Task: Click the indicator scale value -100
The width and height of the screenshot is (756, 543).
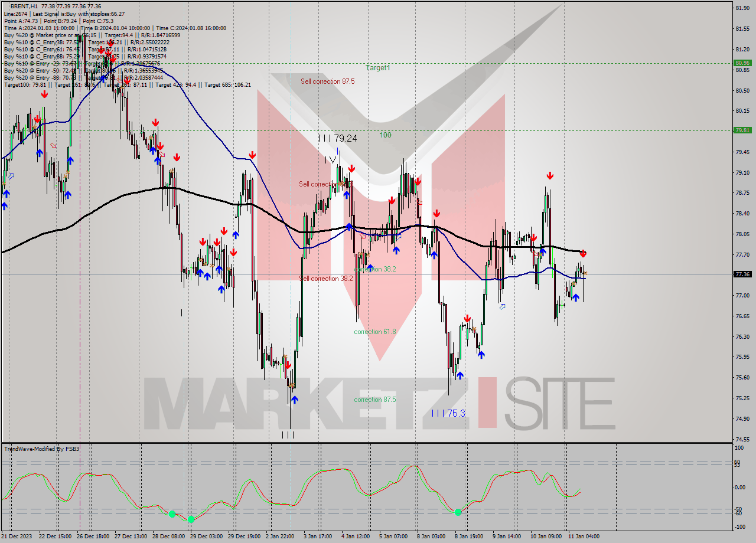Action: (x=741, y=527)
